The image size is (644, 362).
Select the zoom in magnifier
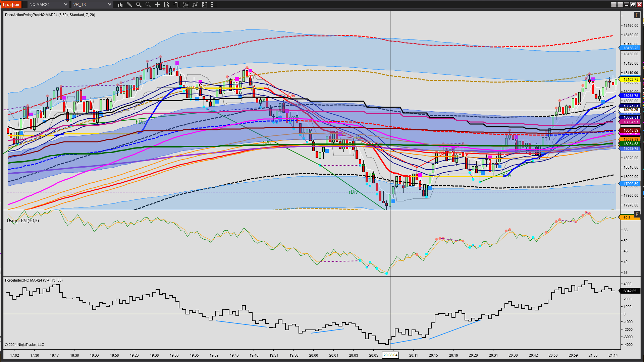point(139,5)
